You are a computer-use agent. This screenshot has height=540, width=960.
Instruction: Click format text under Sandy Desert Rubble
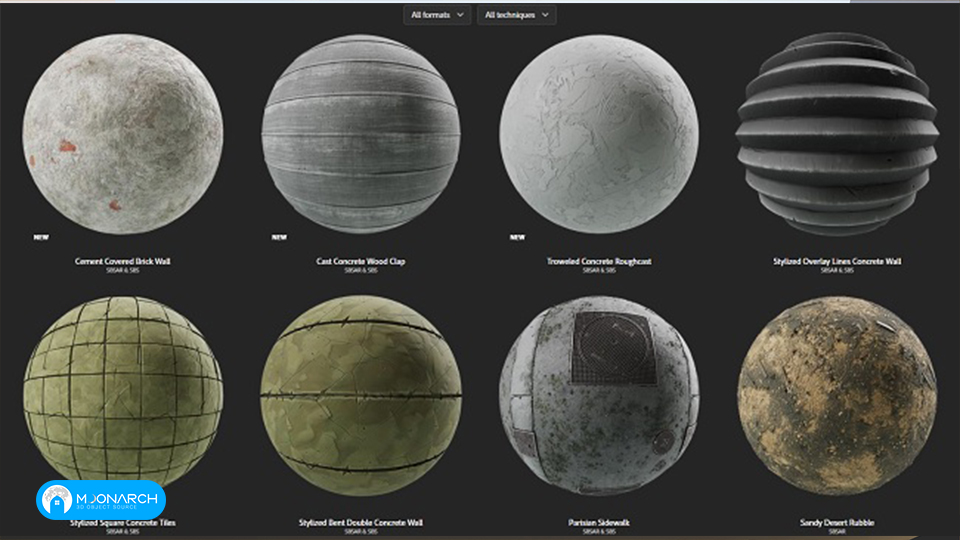click(x=837, y=531)
